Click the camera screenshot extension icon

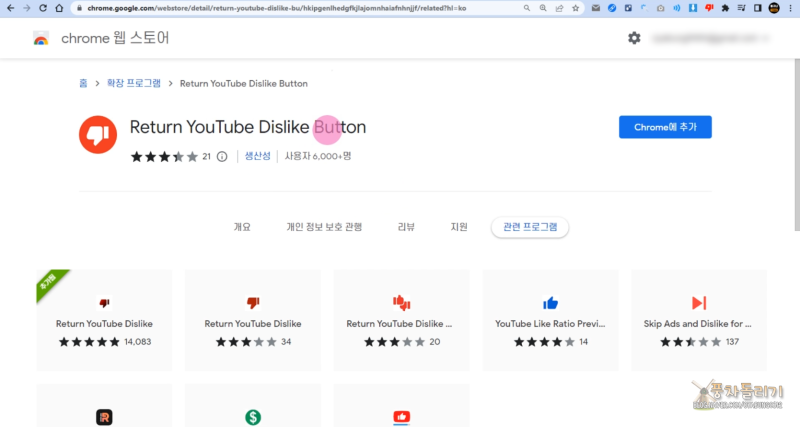661,8
